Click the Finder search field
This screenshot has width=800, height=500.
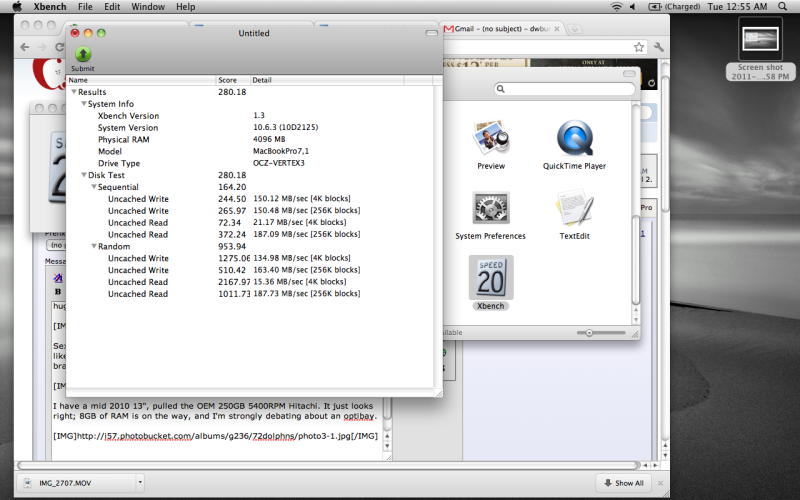(565, 89)
